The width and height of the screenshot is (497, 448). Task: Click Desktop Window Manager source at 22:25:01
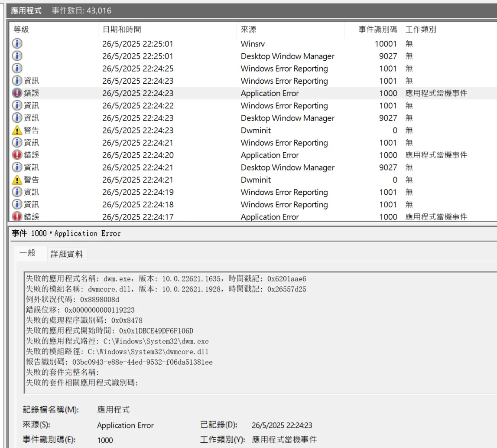point(287,56)
